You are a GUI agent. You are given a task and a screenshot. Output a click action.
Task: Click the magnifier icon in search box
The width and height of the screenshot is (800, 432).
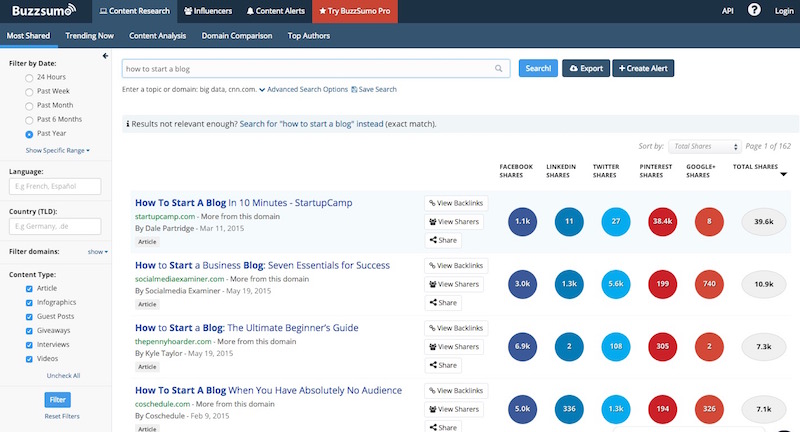point(498,69)
